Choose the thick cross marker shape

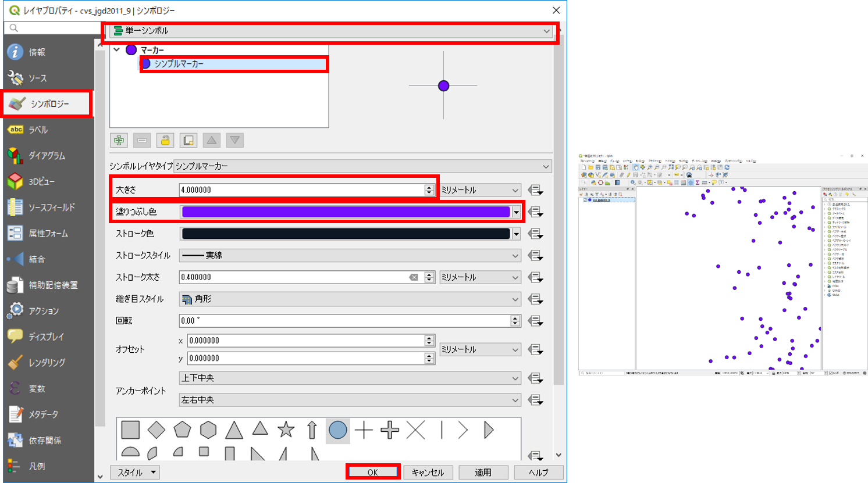pyautogui.click(x=390, y=430)
